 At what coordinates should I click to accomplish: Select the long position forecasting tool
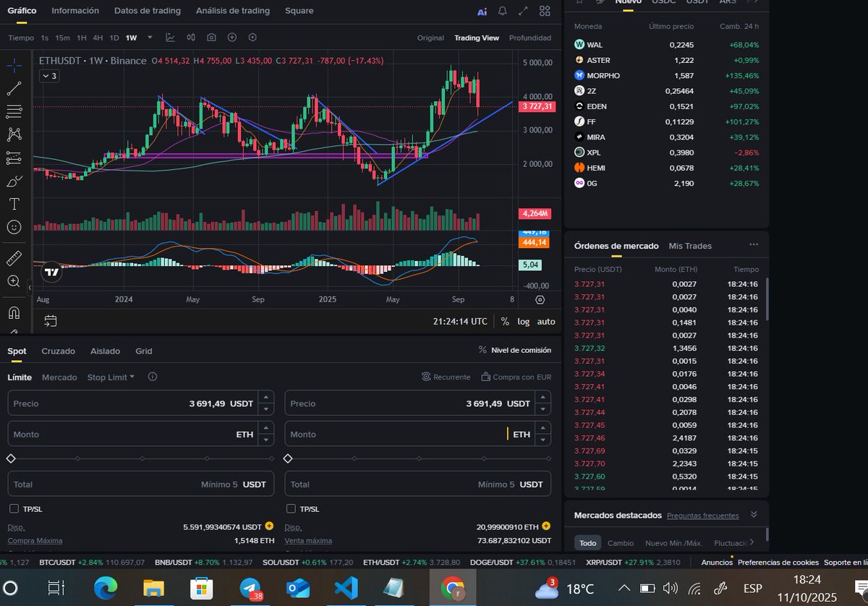tap(14, 158)
